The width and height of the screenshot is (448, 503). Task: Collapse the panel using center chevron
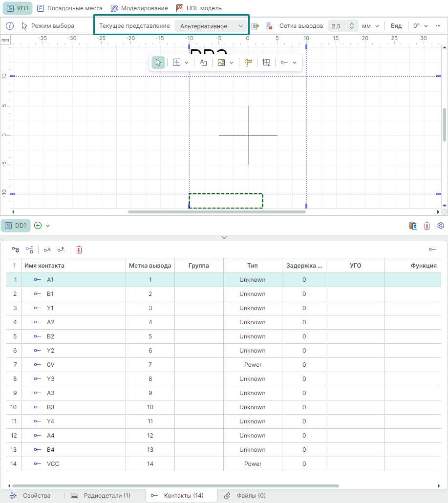point(224,237)
